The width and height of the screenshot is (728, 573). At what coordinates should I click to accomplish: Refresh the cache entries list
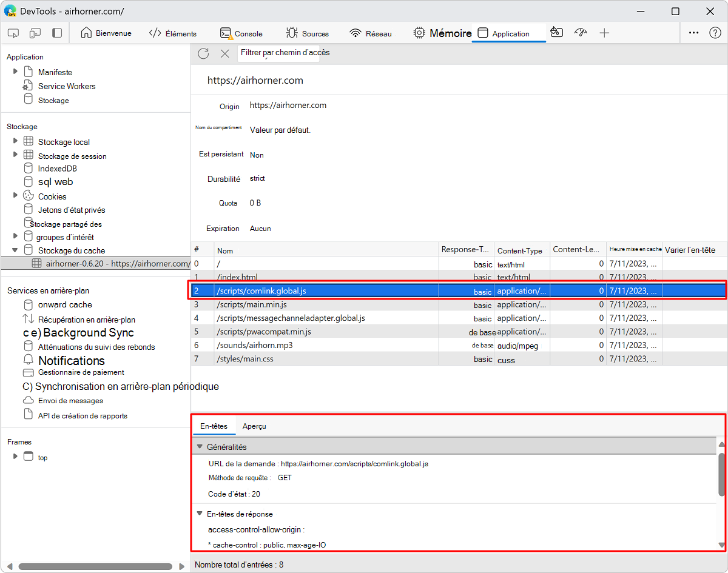click(203, 53)
